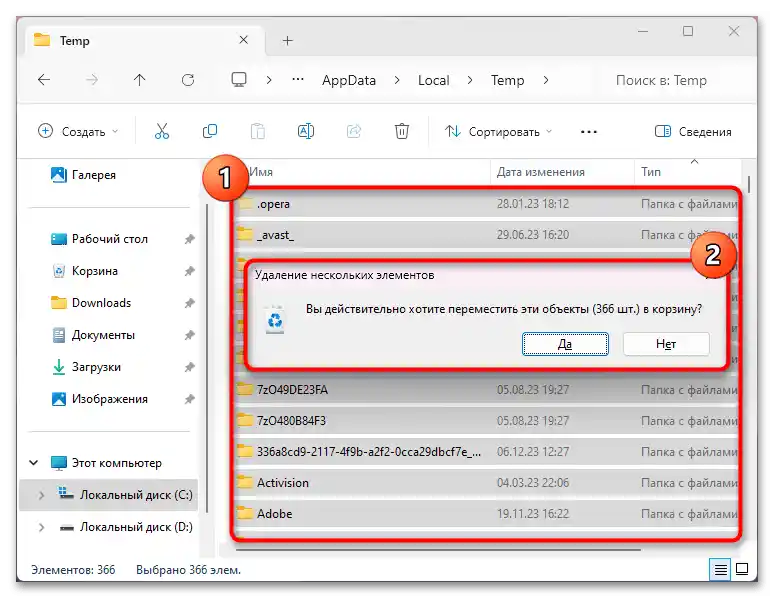Screen dimensions: 774x598
Task: Unpin Изображения using its pin icon
Action: tap(190, 399)
